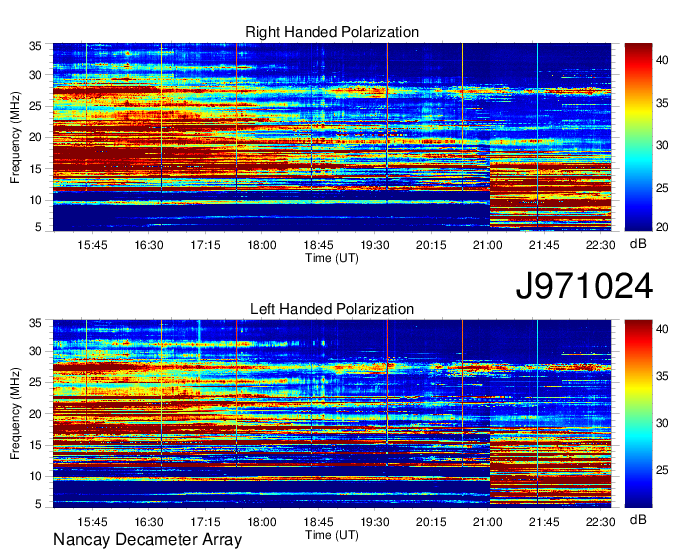Image resolution: width=680 pixels, height=552 pixels.
Task: Click 'Time (UT)' axis label under bottom plot
Action: point(332,535)
